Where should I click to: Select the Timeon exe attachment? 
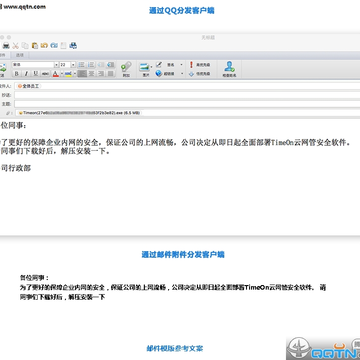point(79,113)
